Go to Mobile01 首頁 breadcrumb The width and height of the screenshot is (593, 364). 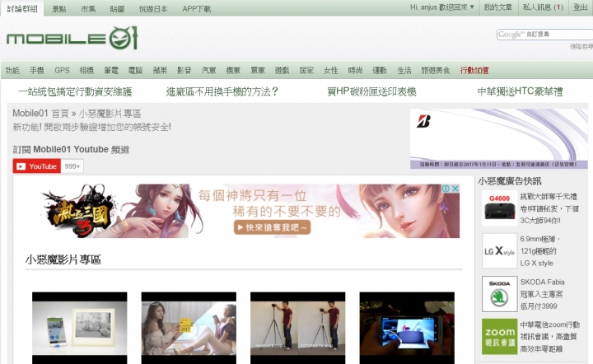tap(41, 114)
